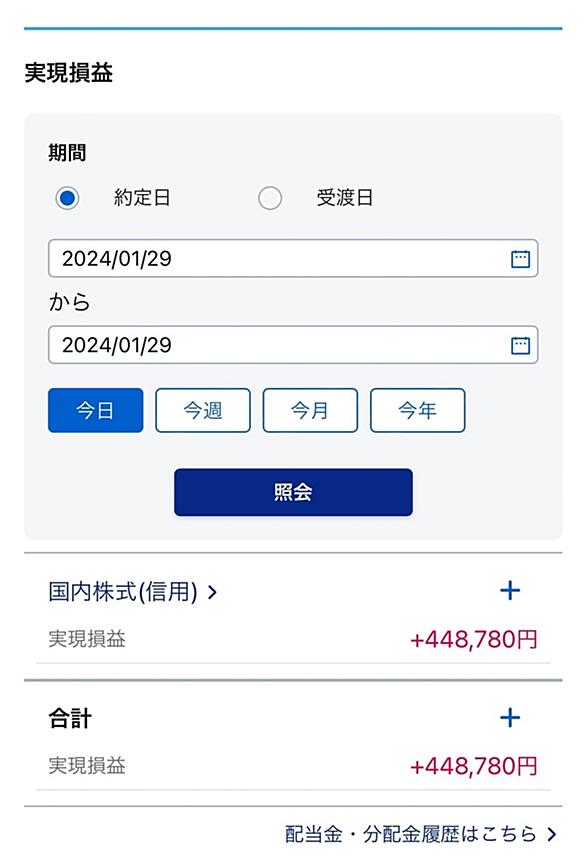Submit query with 照会 button

[293, 492]
